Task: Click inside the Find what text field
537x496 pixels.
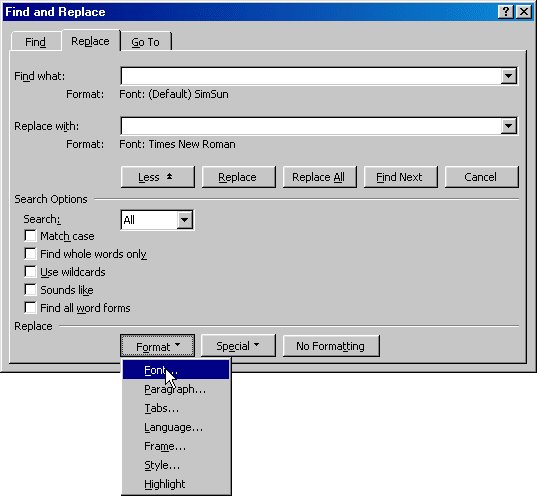Action: [311, 76]
